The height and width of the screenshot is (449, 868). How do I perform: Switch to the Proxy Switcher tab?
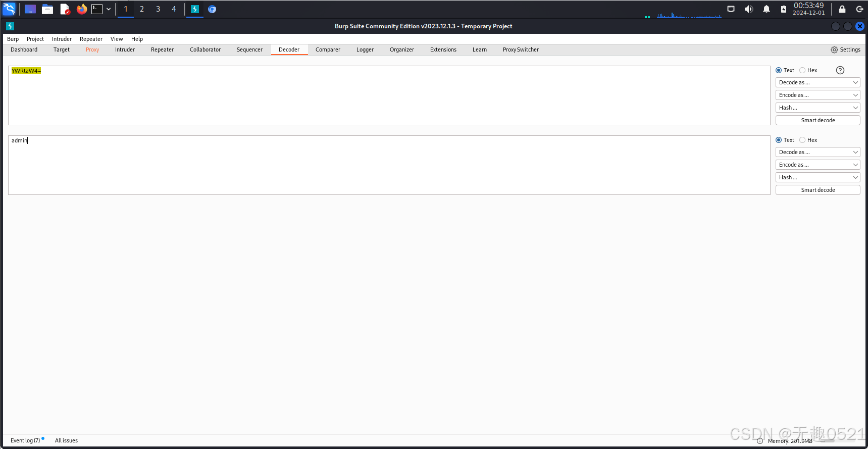521,49
